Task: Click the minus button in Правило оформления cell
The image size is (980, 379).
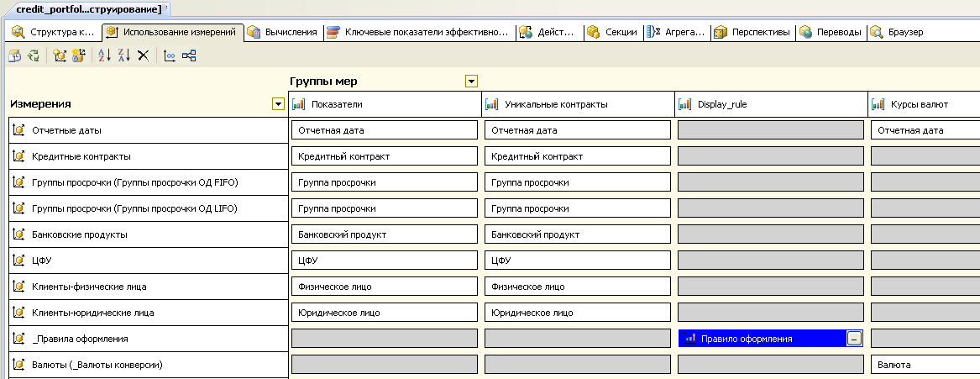Action: [x=854, y=339]
